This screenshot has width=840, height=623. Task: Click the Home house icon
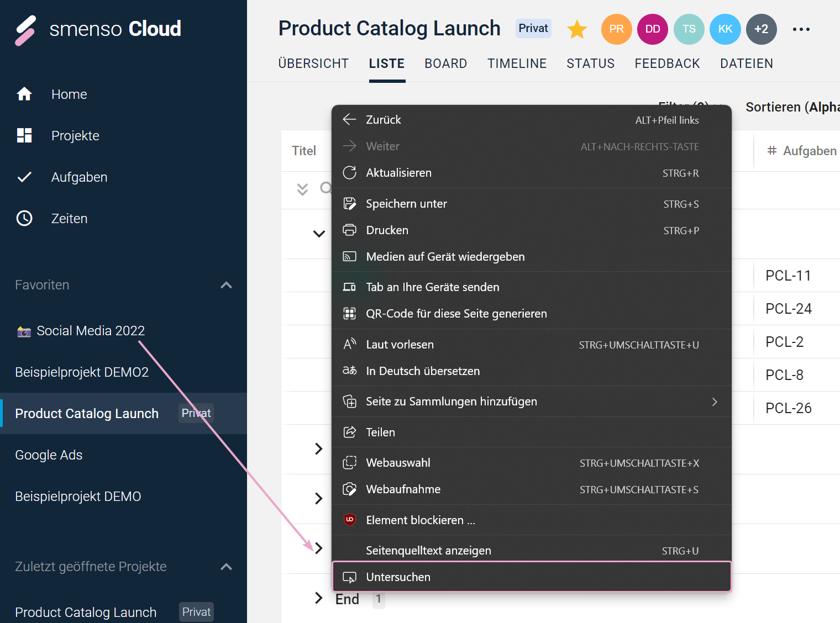pyautogui.click(x=24, y=94)
